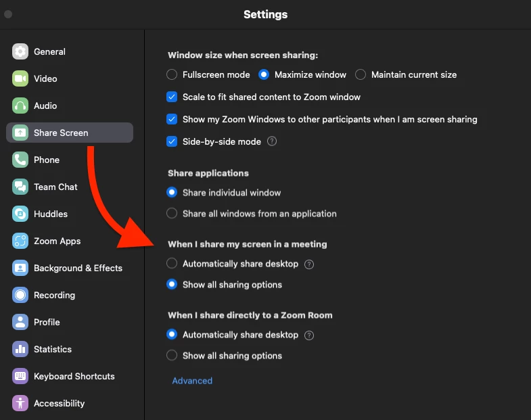Select Automatically share desktop for Zoom Room
This screenshot has height=420, width=531.
point(172,334)
